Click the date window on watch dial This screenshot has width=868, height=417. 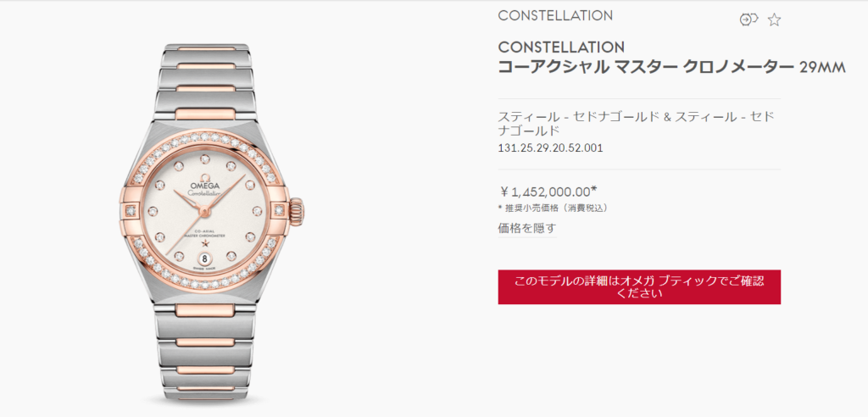tap(204, 258)
